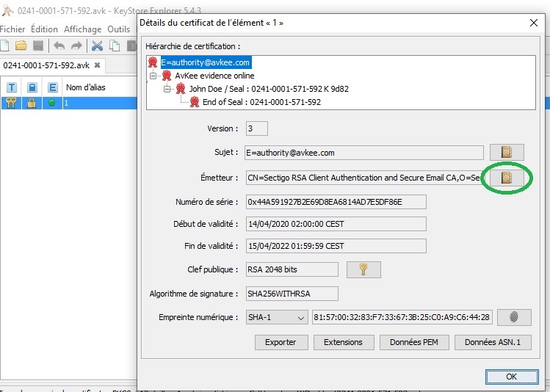Click the Données PEM button
Screen dimensions: 550x392
click(414, 342)
